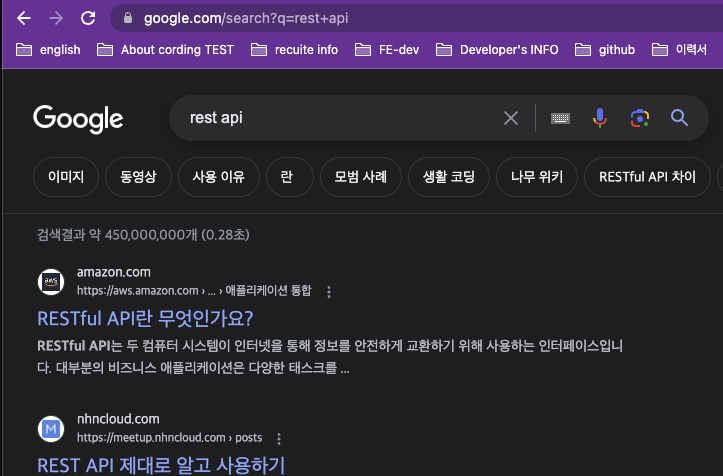View site info via the lock icon
723x476 pixels.
128,18
